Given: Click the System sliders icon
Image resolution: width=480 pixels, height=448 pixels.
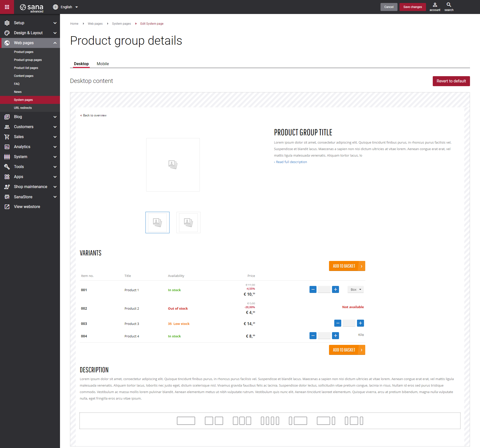Looking at the screenshot, I should pyautogui.click(x=7, y=157).
